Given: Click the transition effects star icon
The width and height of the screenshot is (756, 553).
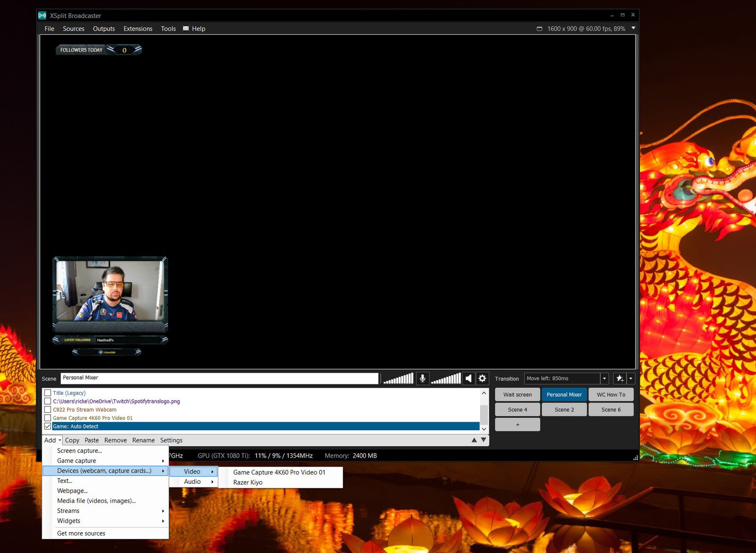Looking at the screenshot, I should pos(620,378).
